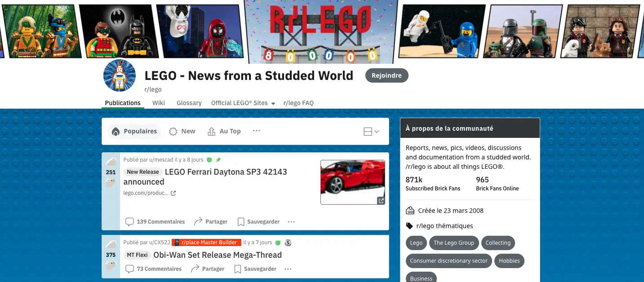Click the 375 vote score

tap(111, 255)
